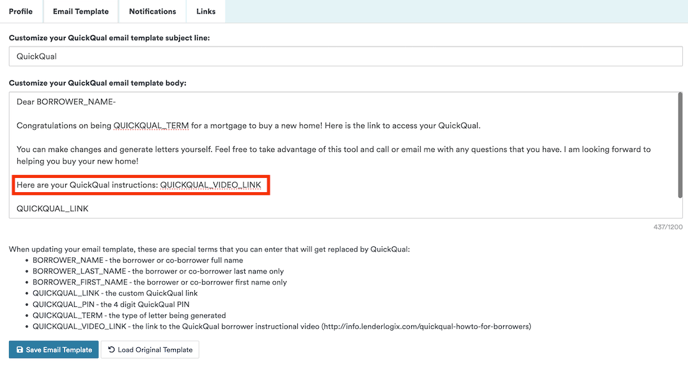Click the 'Customize your QuickQual email template subject line' label

[109, 38]
